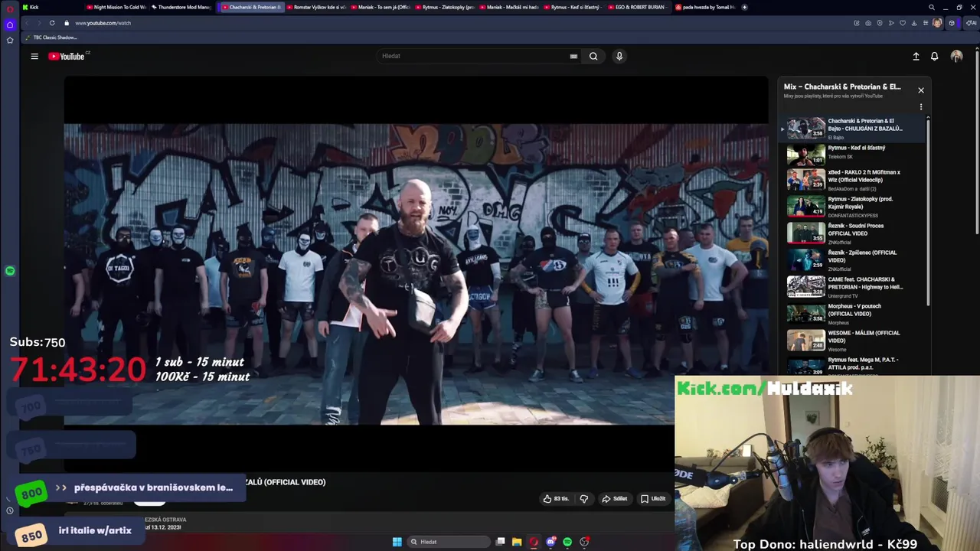Open Windows Start menu
Viewport: 980px width, 551px height.
point(397,542)
